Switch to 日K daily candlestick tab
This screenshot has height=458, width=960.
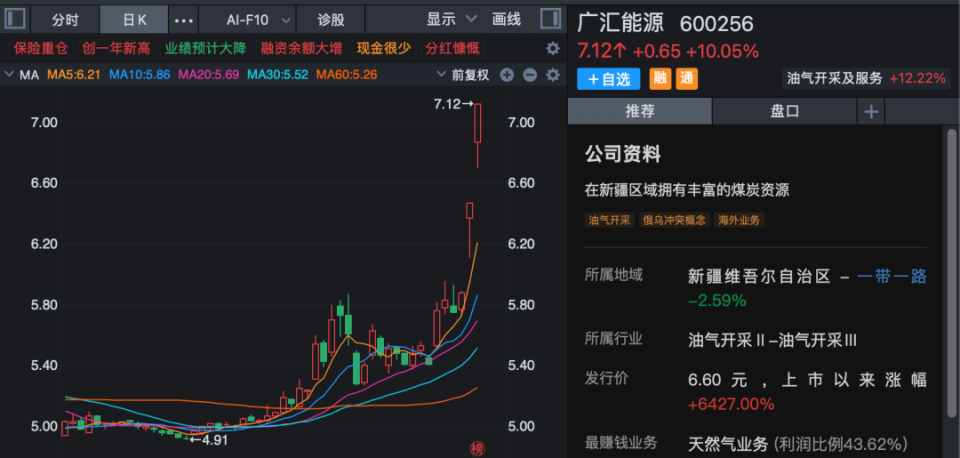tap(134, 20)
